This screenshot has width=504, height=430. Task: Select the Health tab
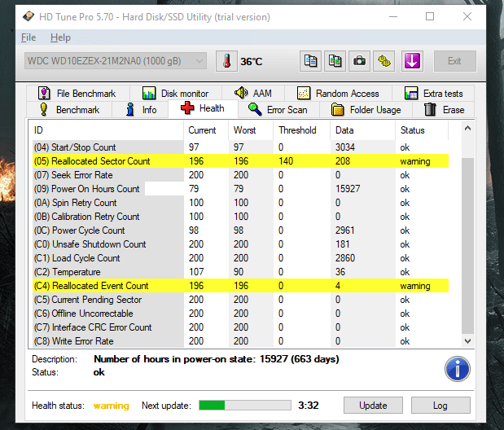point(203,108)
